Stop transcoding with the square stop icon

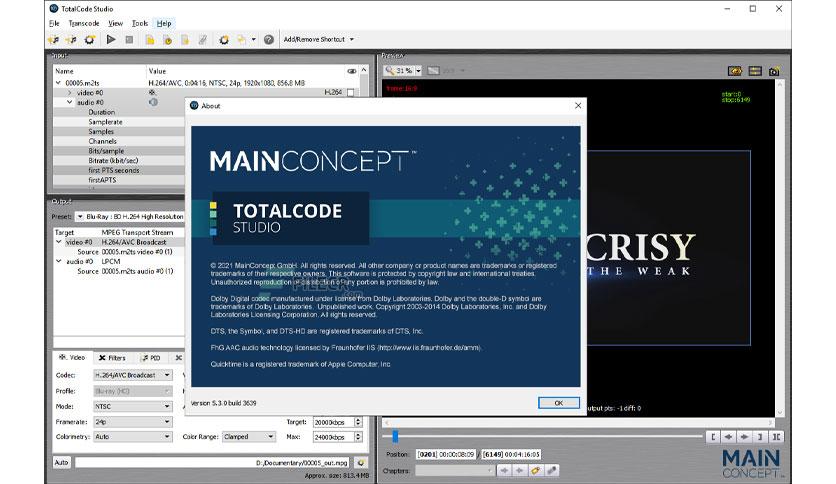[x=129, y=39]
